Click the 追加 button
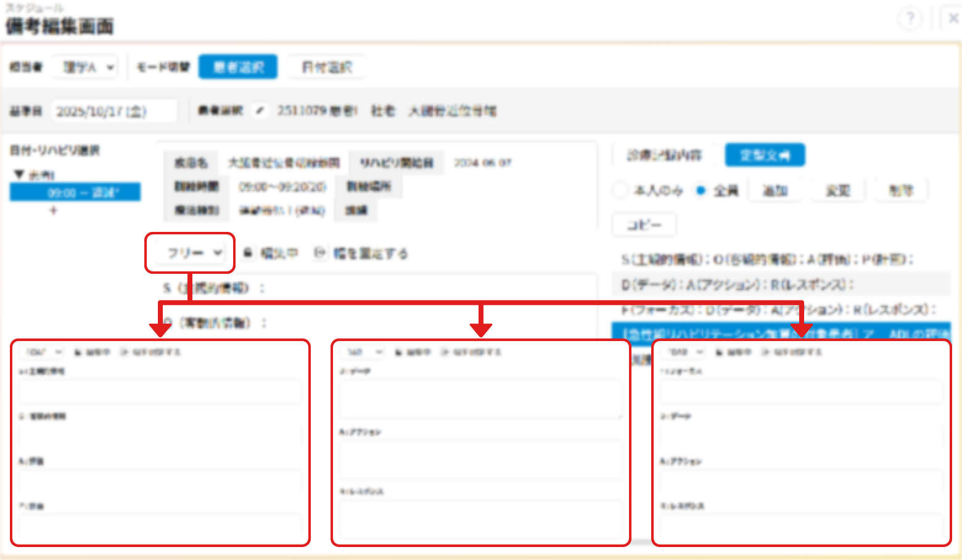This screenshot has height=560, width=962. pyautogui.click(x=775, y=191)
